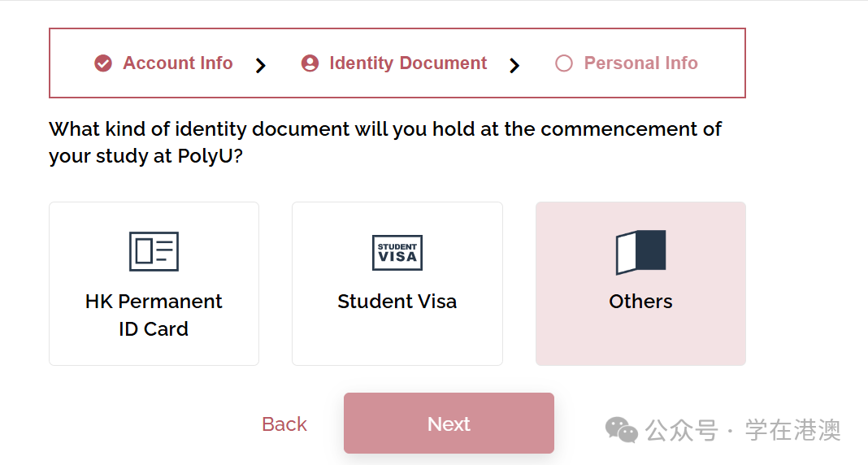Go to the Account Info step
Screen dimensions: 868x465
point(177,63)
